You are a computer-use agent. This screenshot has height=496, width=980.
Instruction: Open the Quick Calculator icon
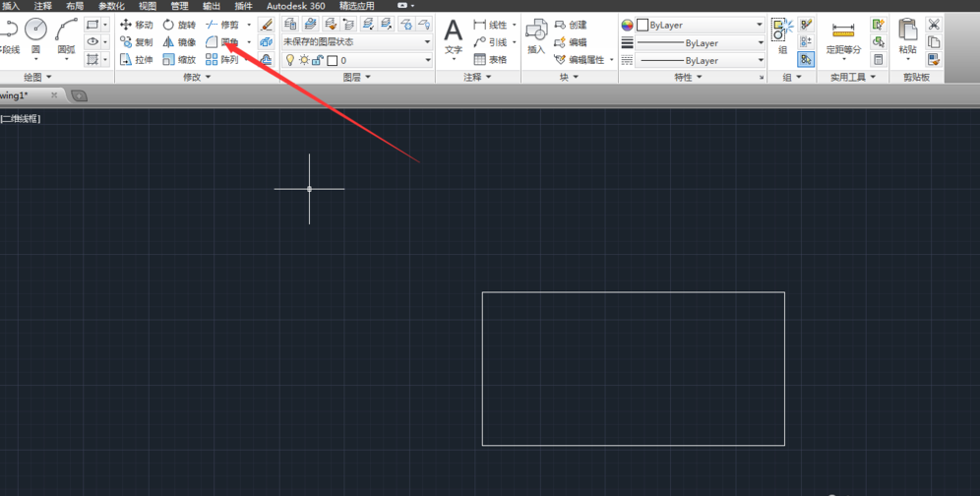878,60
